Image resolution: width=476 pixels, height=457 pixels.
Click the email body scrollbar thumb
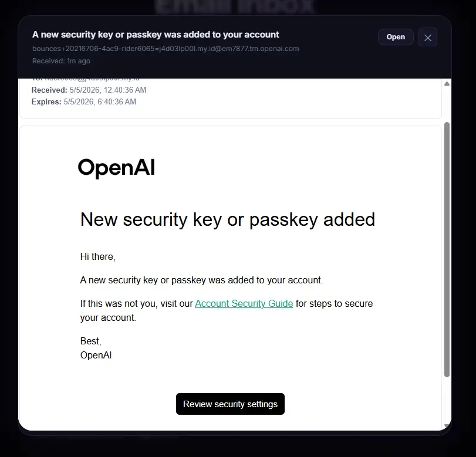447,249
